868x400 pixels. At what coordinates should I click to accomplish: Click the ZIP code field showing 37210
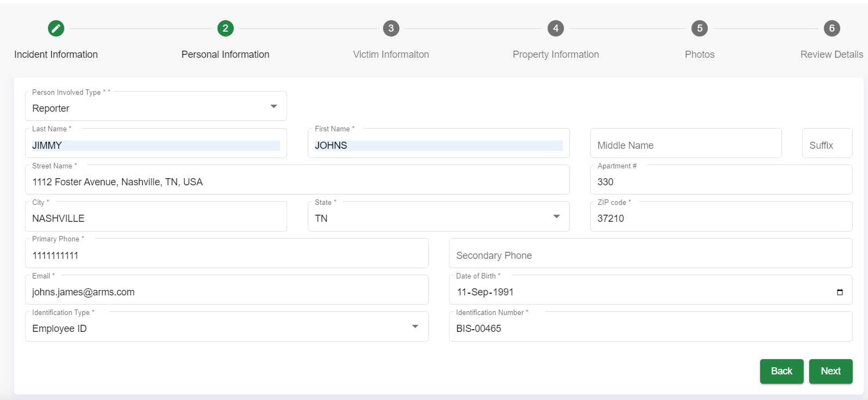[721, 217]
